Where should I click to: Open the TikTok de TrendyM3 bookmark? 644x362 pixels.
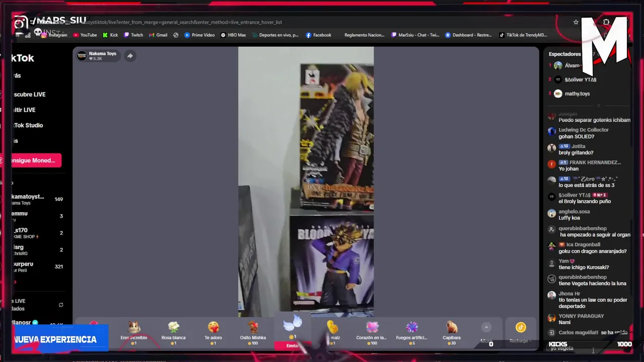(523, 35)
